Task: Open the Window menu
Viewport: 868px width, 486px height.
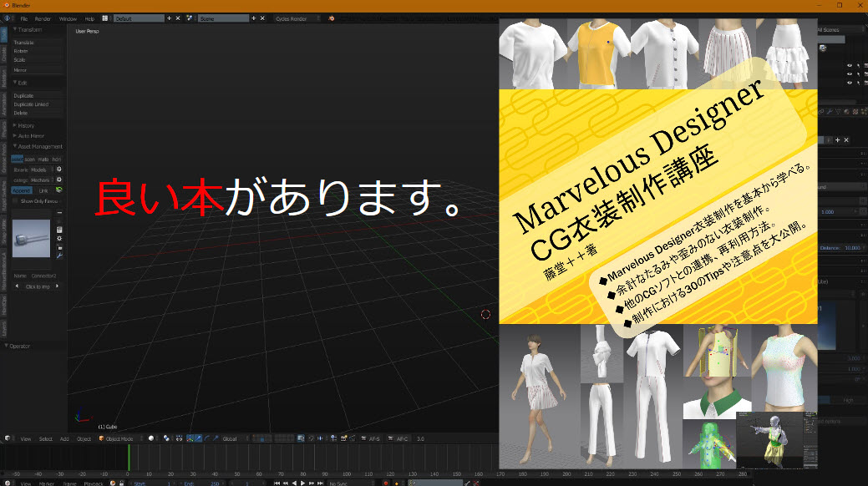Action: pos(69,19)
